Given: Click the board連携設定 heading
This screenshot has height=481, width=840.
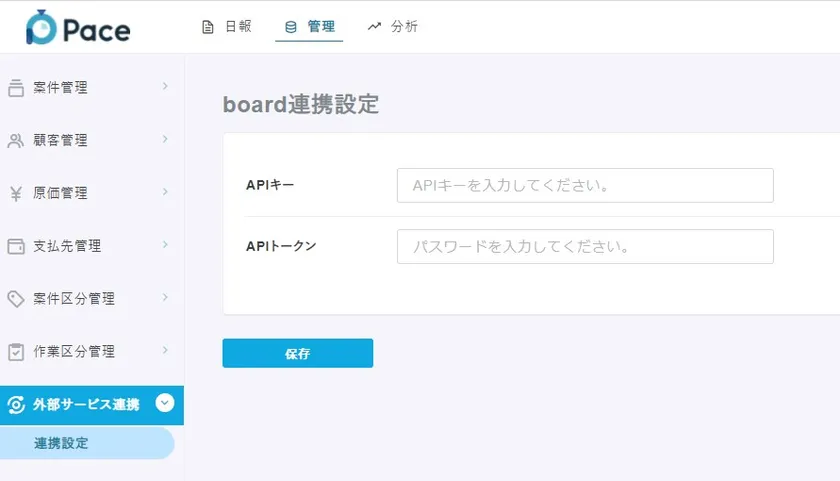Looking at the screenshot, I should 301,104.
